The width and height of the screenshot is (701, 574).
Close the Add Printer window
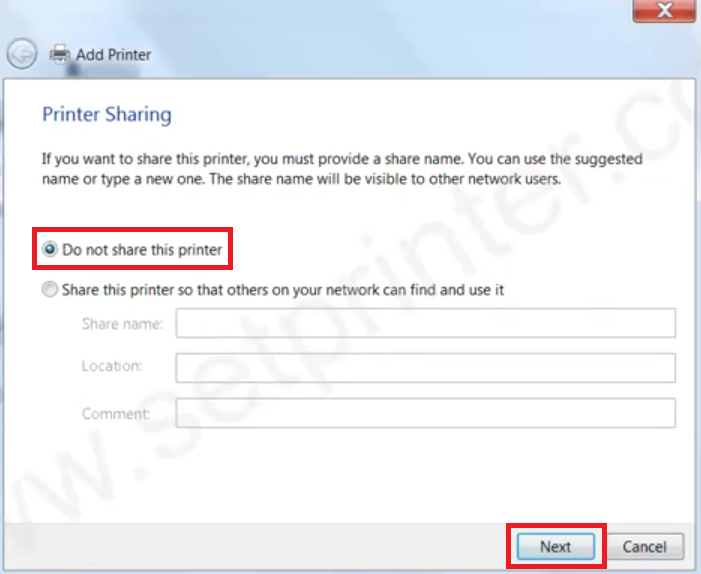tap(665, 10)
